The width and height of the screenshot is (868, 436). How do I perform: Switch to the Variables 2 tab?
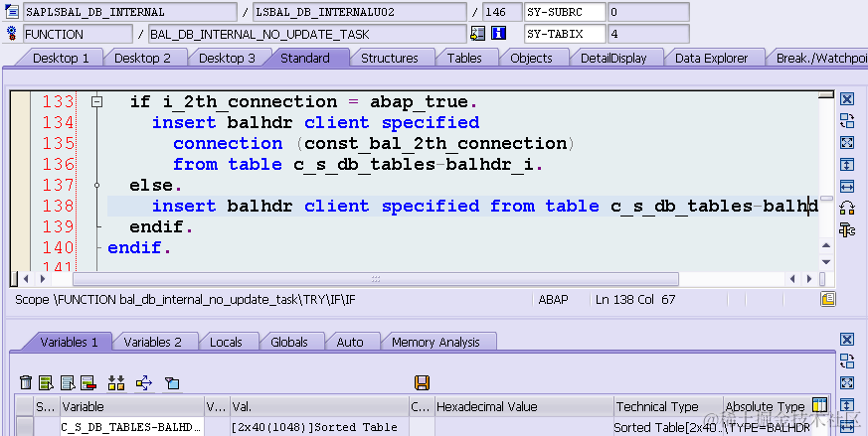pyautogui.click(x=152, y=342)
